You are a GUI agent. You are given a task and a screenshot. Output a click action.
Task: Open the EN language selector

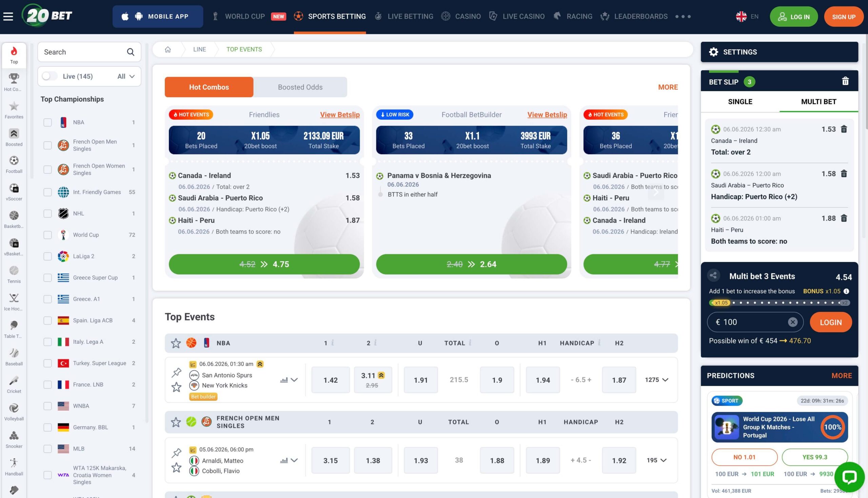(747, 16)
